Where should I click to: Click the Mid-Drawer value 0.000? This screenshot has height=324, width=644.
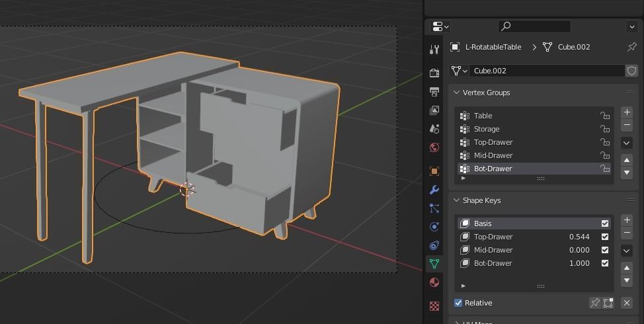tap(579, 250)
